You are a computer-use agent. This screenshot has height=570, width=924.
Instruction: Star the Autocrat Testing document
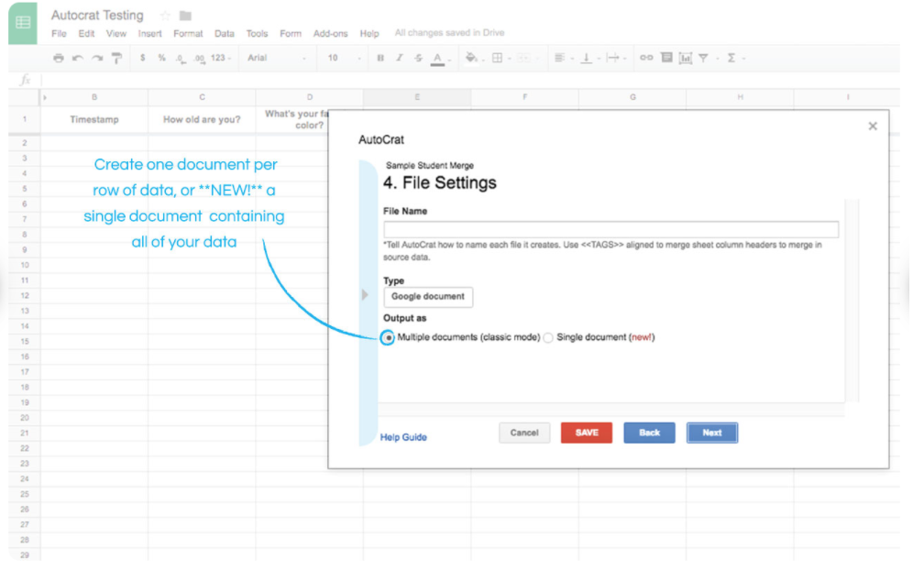(x=165, y=16)
